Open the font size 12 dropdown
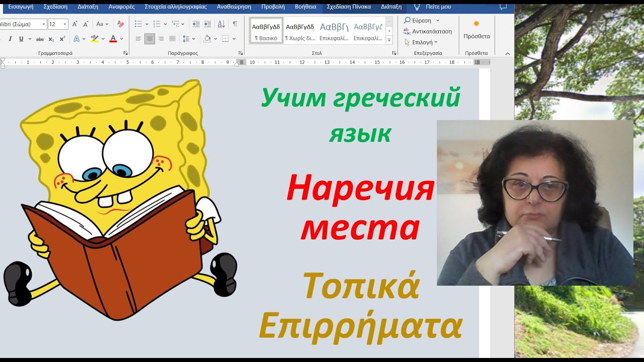 click(x=65, y=24)
